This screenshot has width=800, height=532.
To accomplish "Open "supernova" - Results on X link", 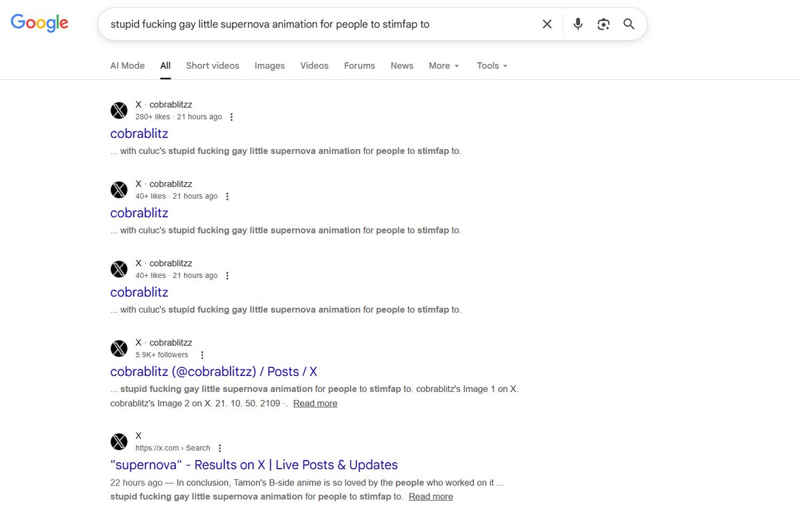I will pos(254,465).
